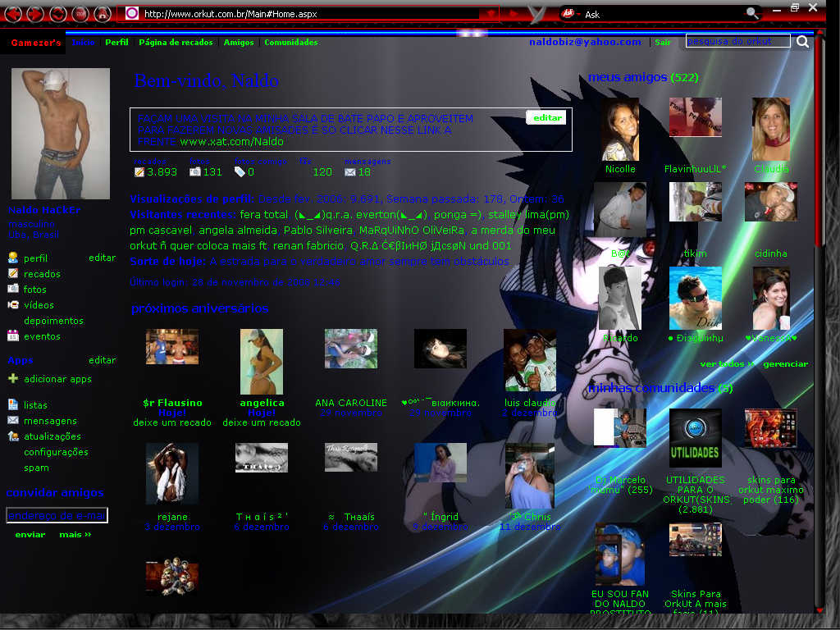
Task: Click the adicionar apps plus icon
Action: pos(13,378)
